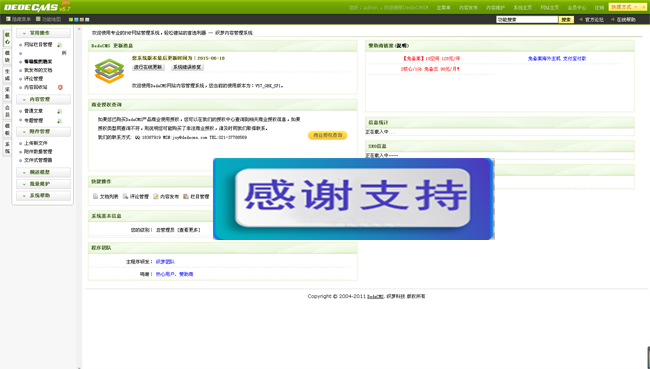Expand the 批量维护 sidebar section
The height and width of the screenshot is (369, 650).
(43, 184)
